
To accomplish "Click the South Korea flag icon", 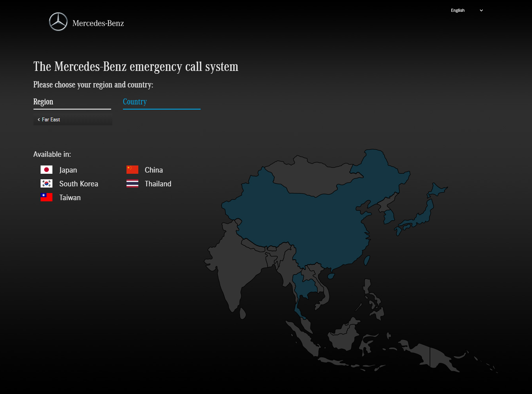I will point(47,184).
